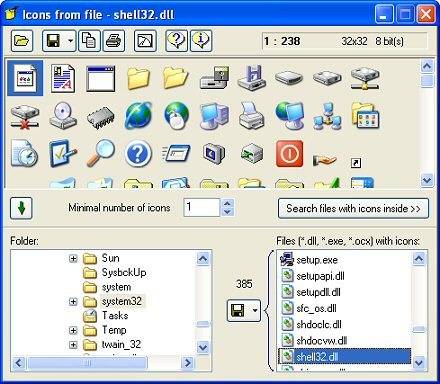Select the red power shutdown icon
Viewport: 440px width, 384px height.
(289, 153)
